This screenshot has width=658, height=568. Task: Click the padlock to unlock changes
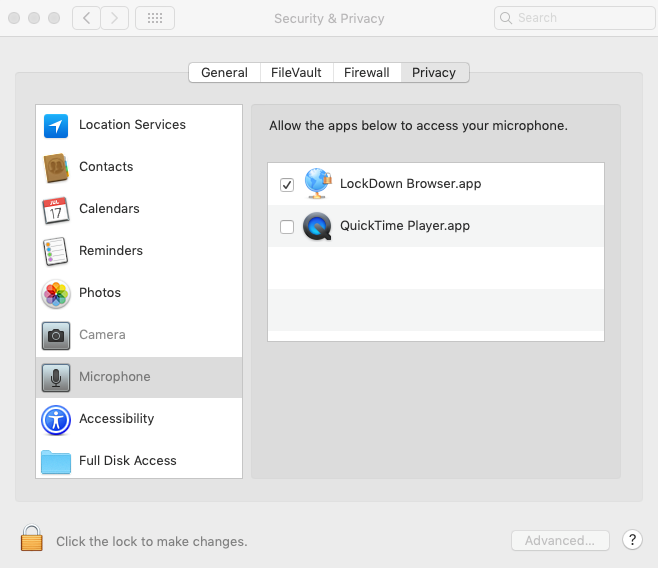tap(32, 539)
